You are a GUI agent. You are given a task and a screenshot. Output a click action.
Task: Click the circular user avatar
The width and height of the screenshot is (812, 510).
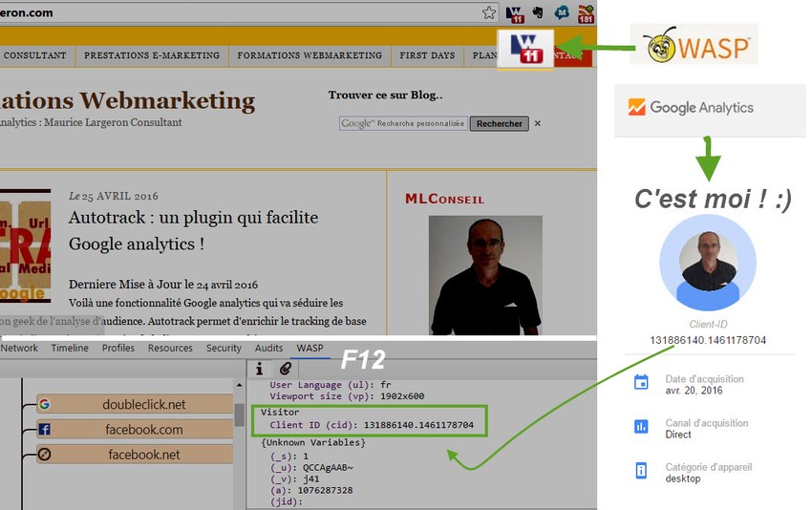tap(707, 263)
